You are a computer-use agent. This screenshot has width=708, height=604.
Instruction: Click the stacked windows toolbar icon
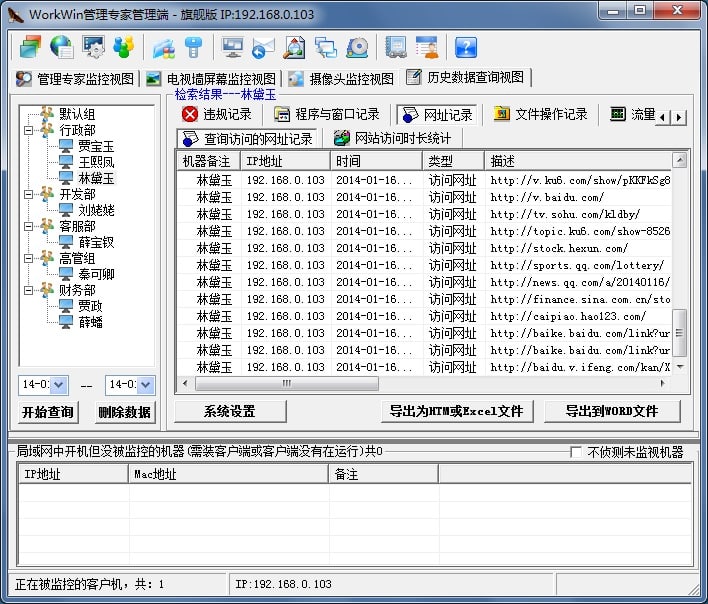point(30,47)
